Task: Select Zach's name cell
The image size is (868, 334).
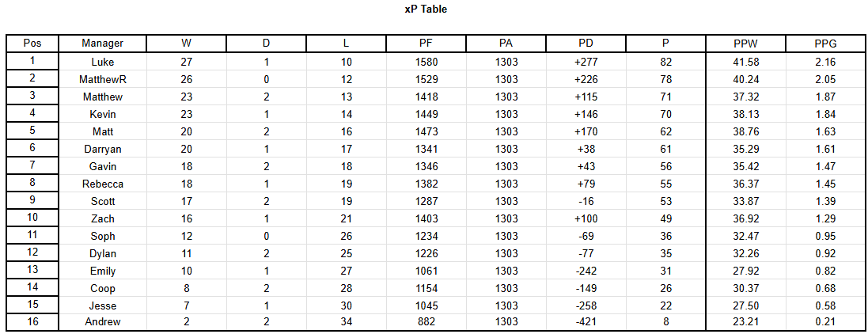Action: pyautogui.click(x=102, y=218)
